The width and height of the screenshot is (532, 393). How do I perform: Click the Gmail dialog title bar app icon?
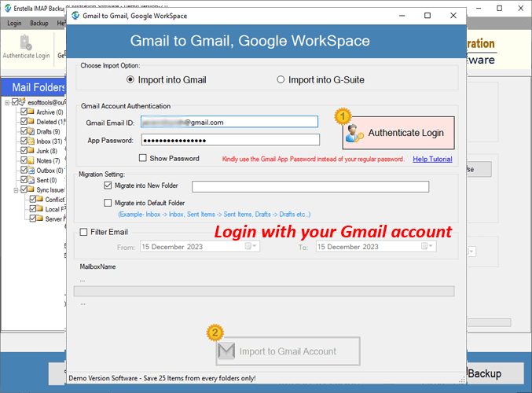coord(75,16)
